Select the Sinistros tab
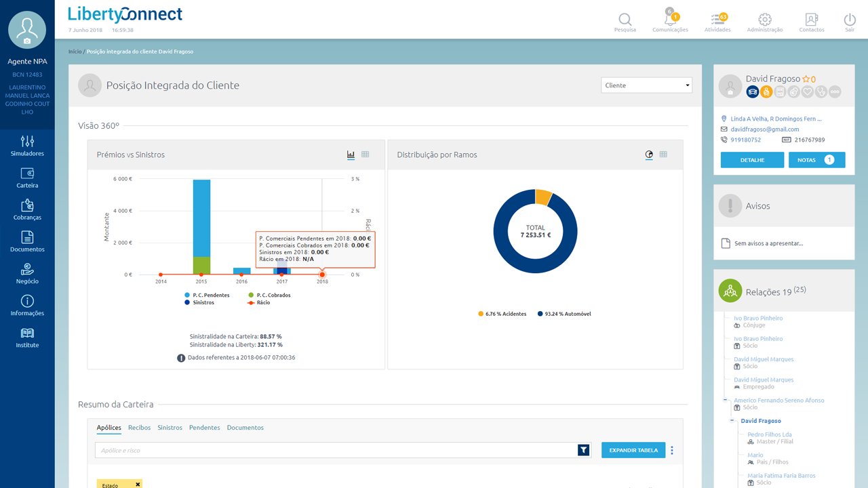Image resolution: width=868 pixels, height=488 pixels. 170,428
